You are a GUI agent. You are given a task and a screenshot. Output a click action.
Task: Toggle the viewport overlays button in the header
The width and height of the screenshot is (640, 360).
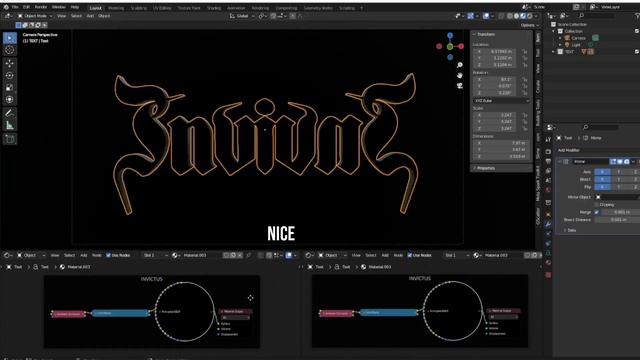click(486, 16)
